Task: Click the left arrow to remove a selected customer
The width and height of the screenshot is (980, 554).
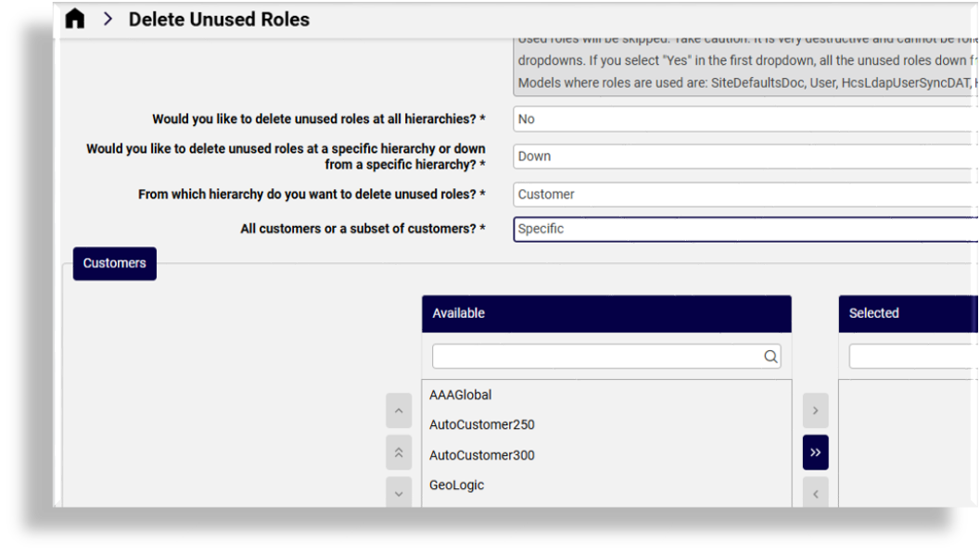Action: click(815, 492)
